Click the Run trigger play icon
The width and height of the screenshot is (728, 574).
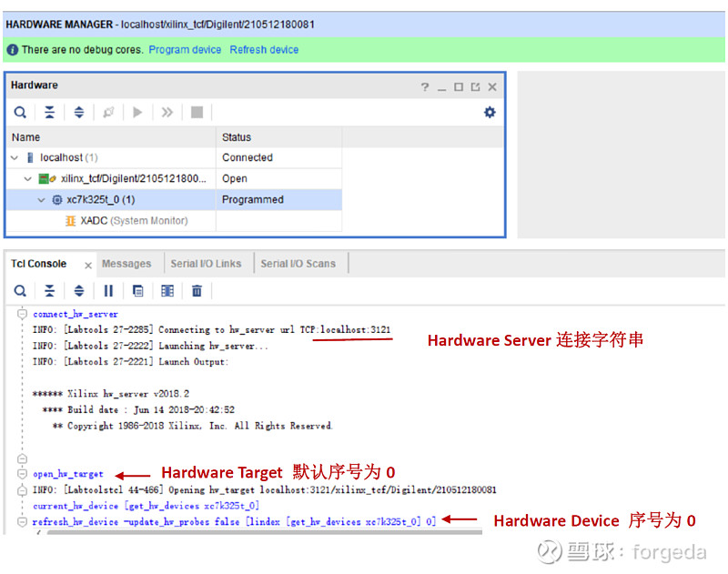(137, 112)
